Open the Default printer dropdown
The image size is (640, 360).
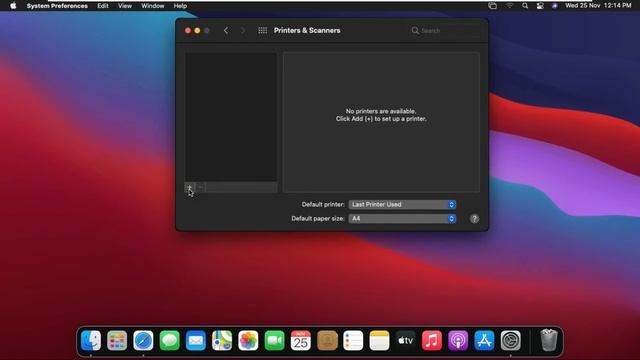402,204
